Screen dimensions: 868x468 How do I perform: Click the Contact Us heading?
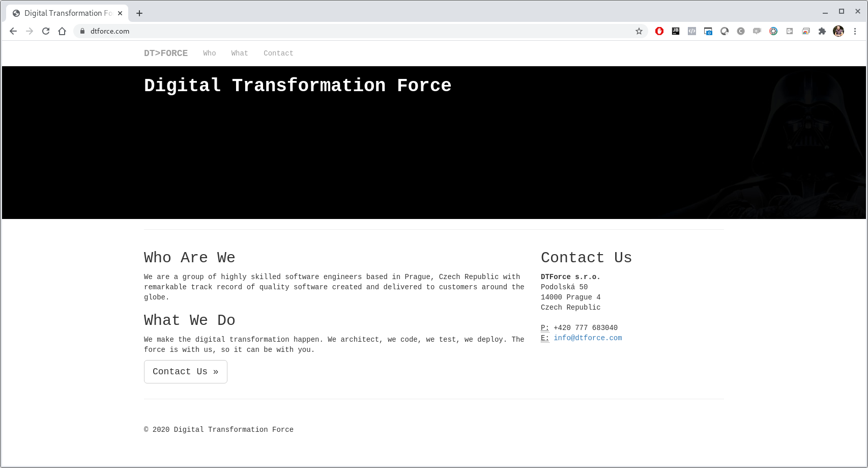tap(586, 258)
